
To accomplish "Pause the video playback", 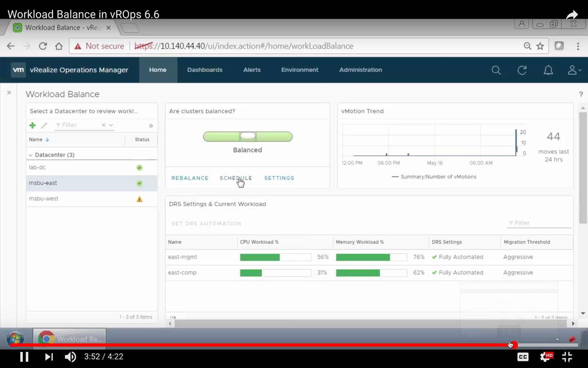I will 24,357.
